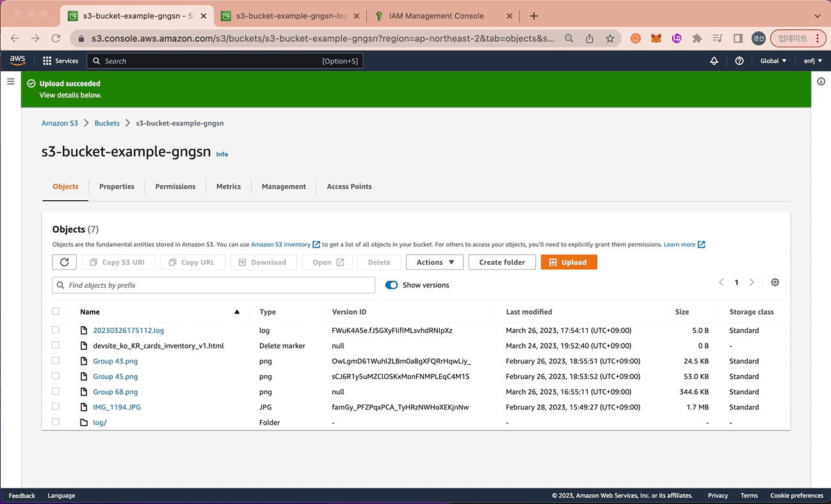The height and width of the screenshot is (504, 831).
Task: Open the notifications bell
Action: (714, 61)
